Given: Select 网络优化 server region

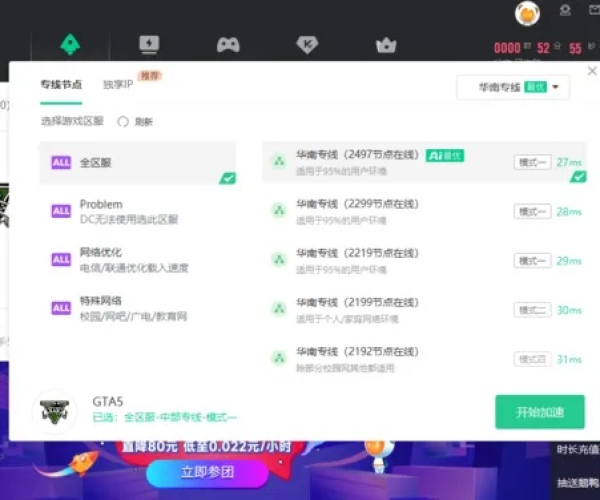Looking at the screenshot, I should click(x=137, y=260).
